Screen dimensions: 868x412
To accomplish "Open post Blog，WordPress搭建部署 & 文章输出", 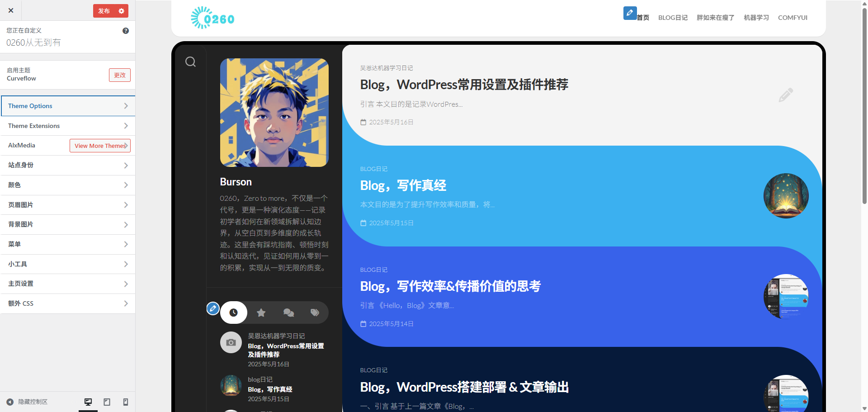I will pyautogui.click(x=464, y=387).
